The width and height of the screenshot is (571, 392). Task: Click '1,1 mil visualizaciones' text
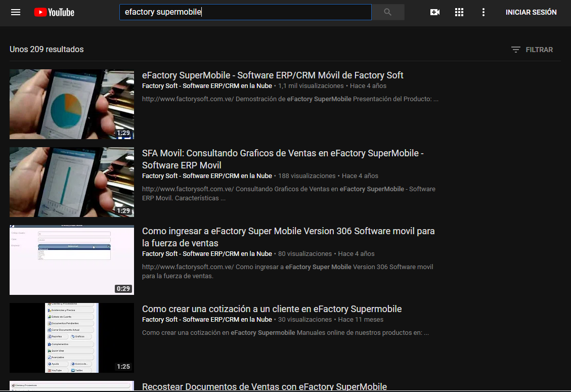tap(311, 86)
